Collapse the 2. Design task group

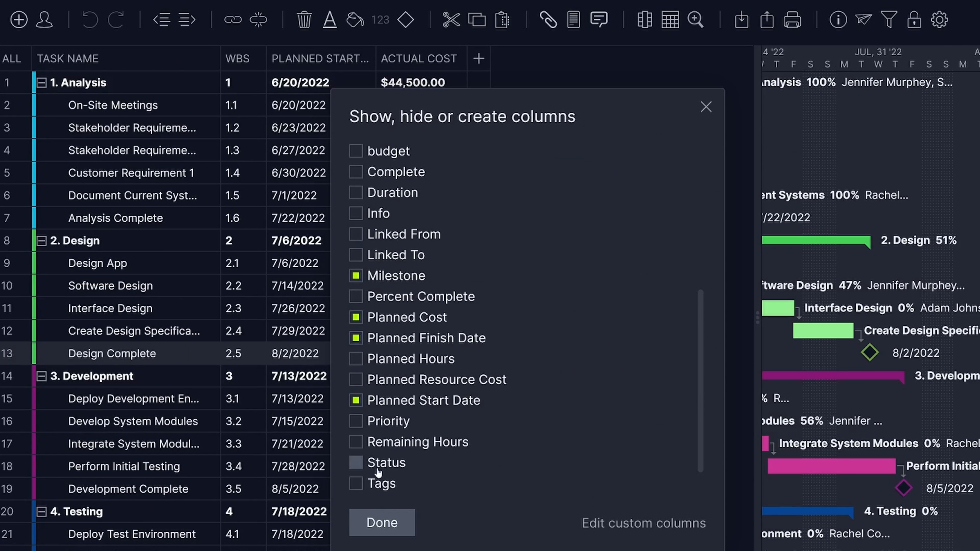click(x=41, y=240)
